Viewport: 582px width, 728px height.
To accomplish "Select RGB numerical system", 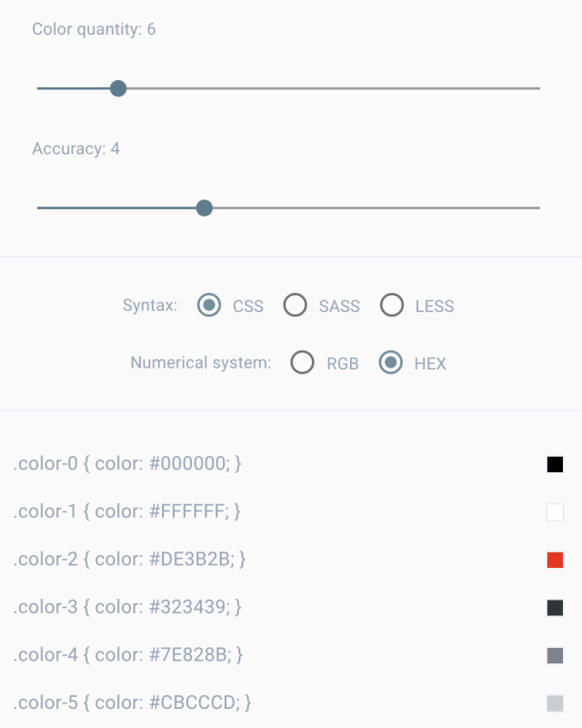I will (302, 362).
